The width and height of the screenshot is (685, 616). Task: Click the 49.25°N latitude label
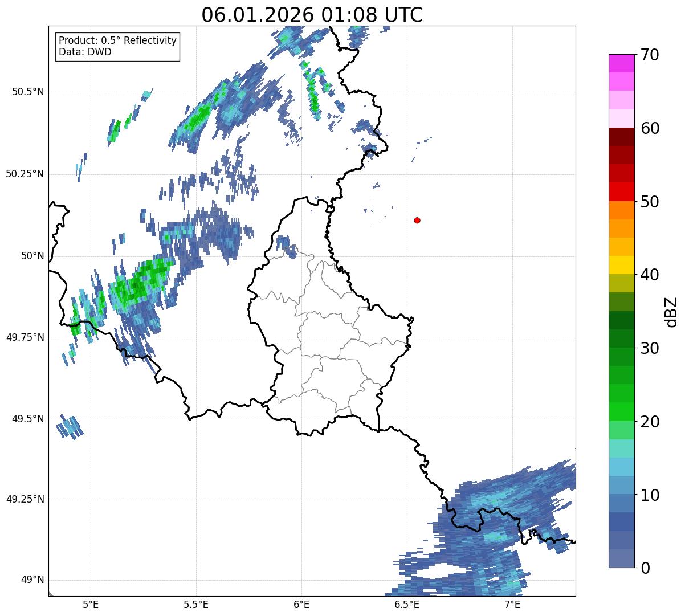coord(25,500)
